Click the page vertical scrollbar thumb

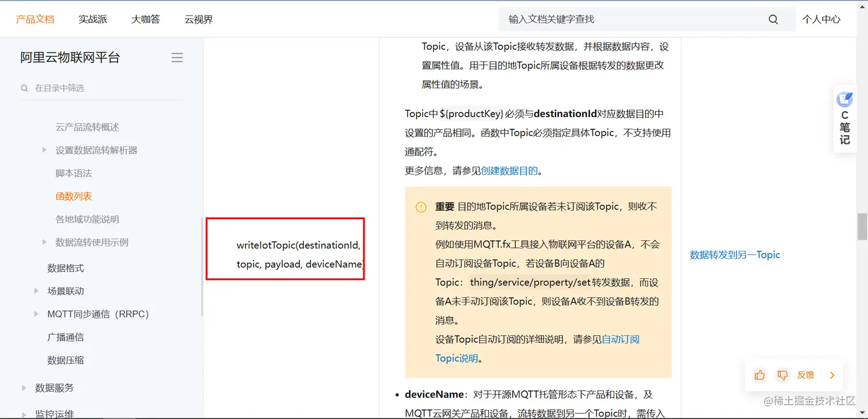pyautogui.click(x=862, y=227)
